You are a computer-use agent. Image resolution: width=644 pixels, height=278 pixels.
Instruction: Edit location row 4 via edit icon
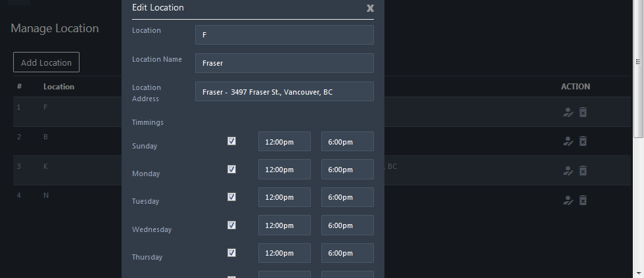(568, 200)
